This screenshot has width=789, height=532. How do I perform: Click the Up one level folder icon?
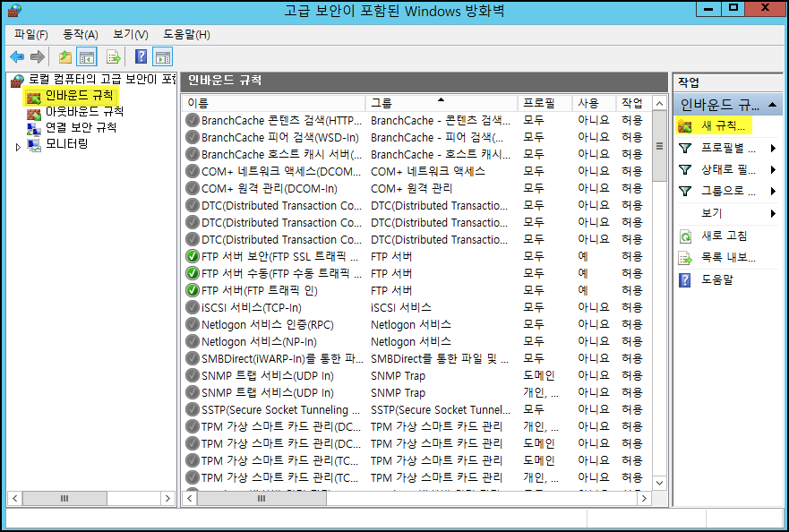[64, 57]
